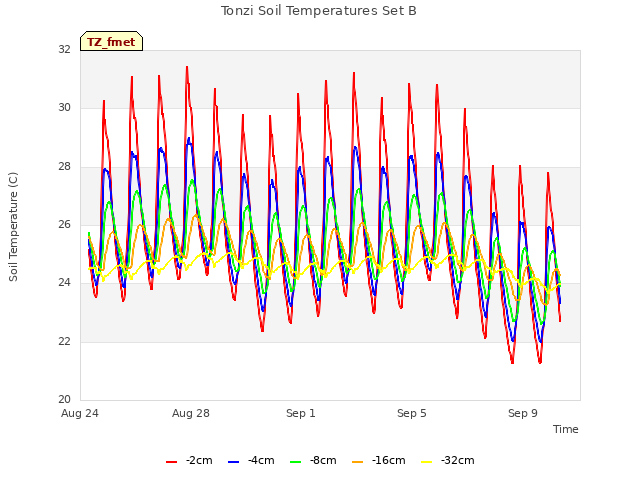Image resolution: width=640 pixels, height=480 pixels.
Task: Click the TZ_fmet tag label
Action: (x=111, y=42)
